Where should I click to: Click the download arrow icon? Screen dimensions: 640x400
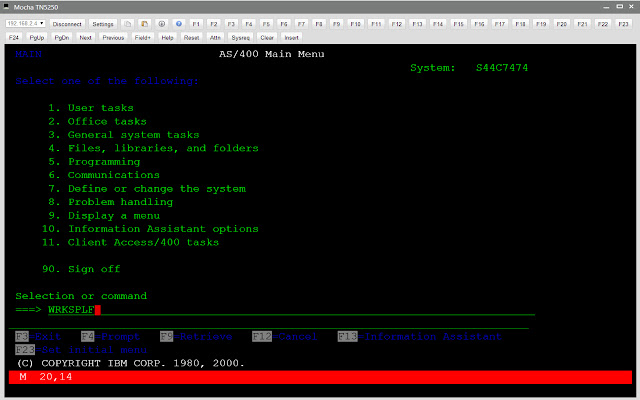[162, 22]
